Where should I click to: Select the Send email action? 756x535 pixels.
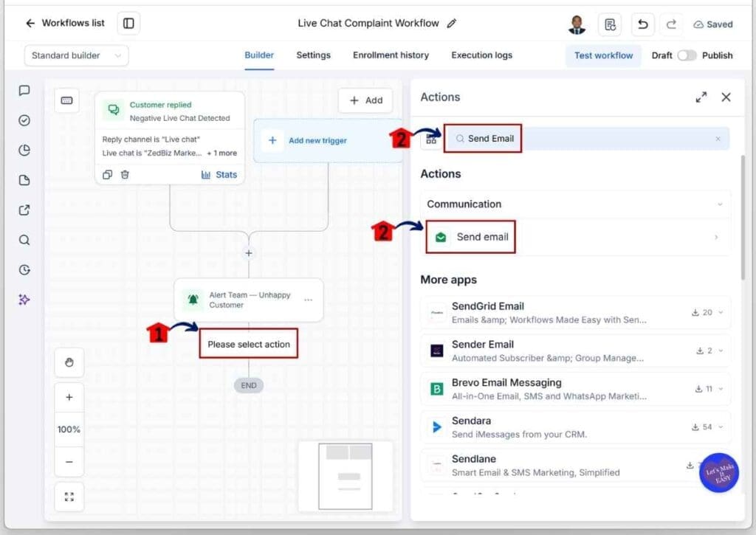[576, 237]
